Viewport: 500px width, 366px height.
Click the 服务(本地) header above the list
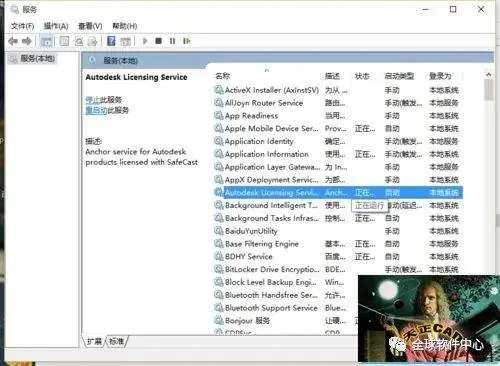(120, 60)
